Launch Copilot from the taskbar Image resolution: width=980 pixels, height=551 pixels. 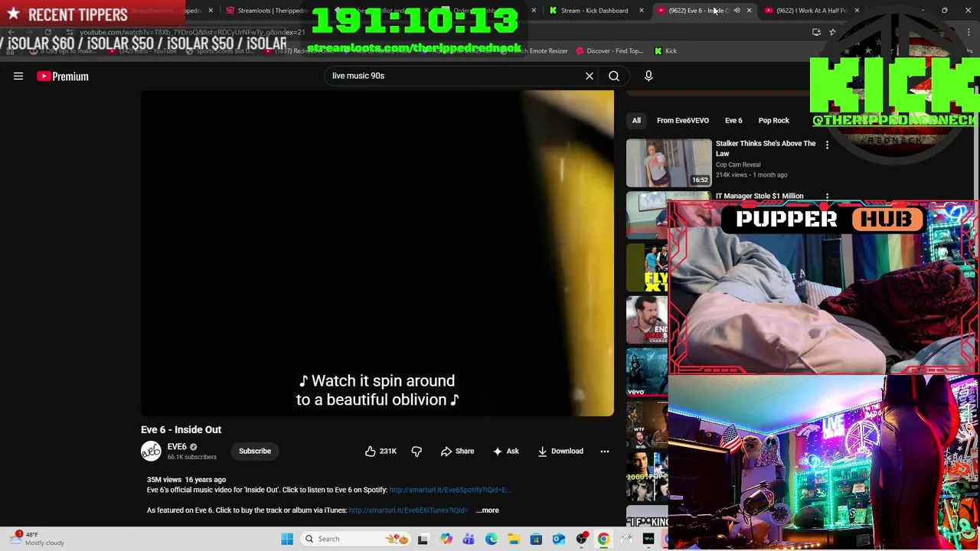tap(446, 539)
